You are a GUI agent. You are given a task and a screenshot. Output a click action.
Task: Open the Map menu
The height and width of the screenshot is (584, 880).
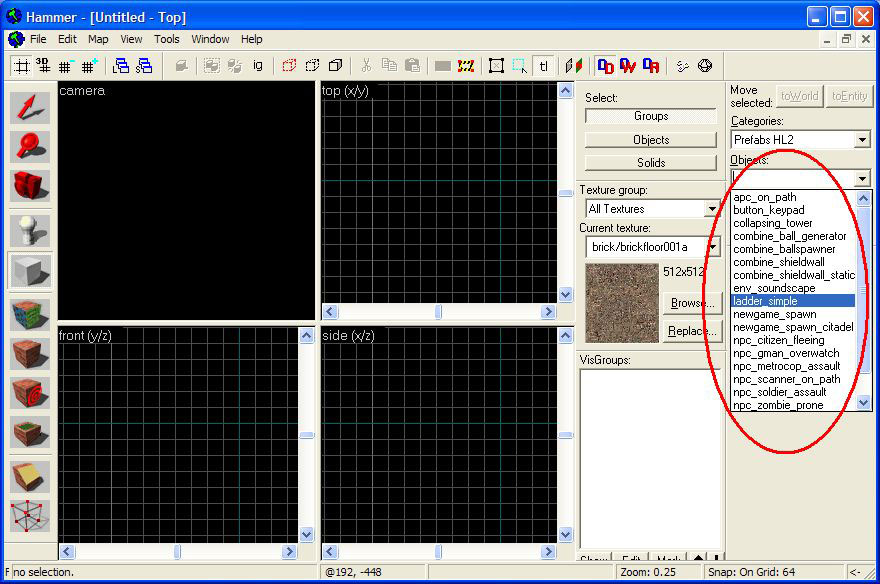coord(98,39)
